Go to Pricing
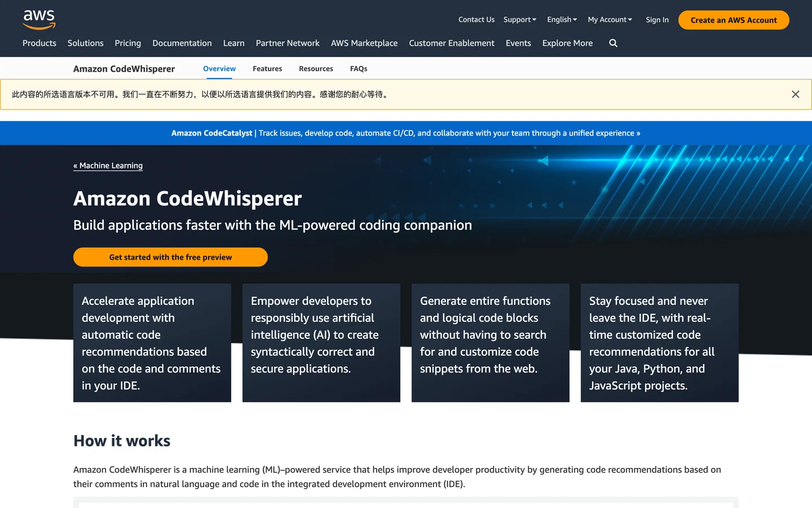 coord(128,43)
